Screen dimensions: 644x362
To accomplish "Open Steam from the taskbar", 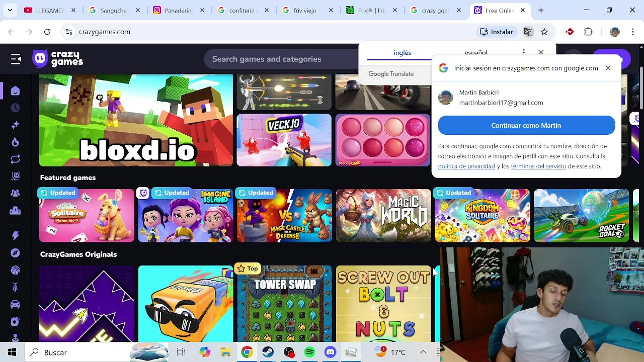I will click(x=268, y=352).
